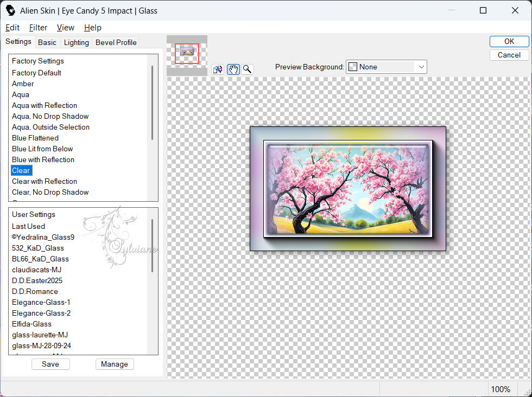The width and height of the screenshot is (532, 397).
Task: Select the Blue Flattened preset
Action: pos(35,138)
